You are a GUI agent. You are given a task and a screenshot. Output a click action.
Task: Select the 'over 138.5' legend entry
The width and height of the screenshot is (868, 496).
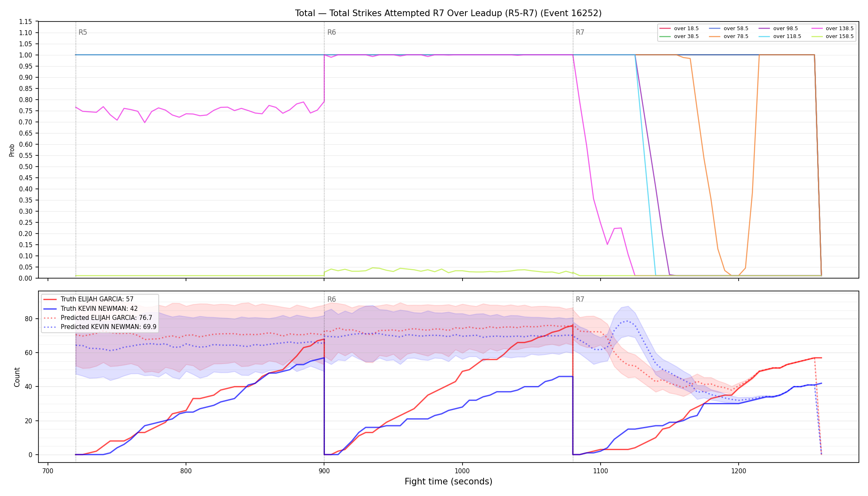[x=832, y=29]
